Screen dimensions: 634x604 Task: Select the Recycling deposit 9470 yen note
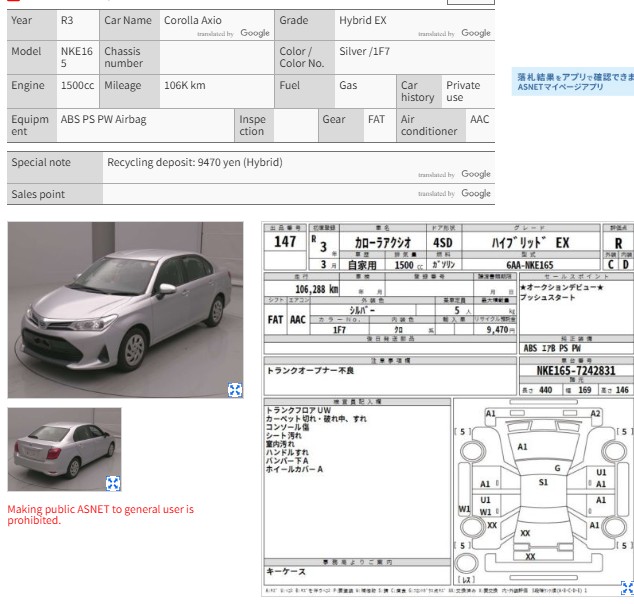(x=194, y=163)
